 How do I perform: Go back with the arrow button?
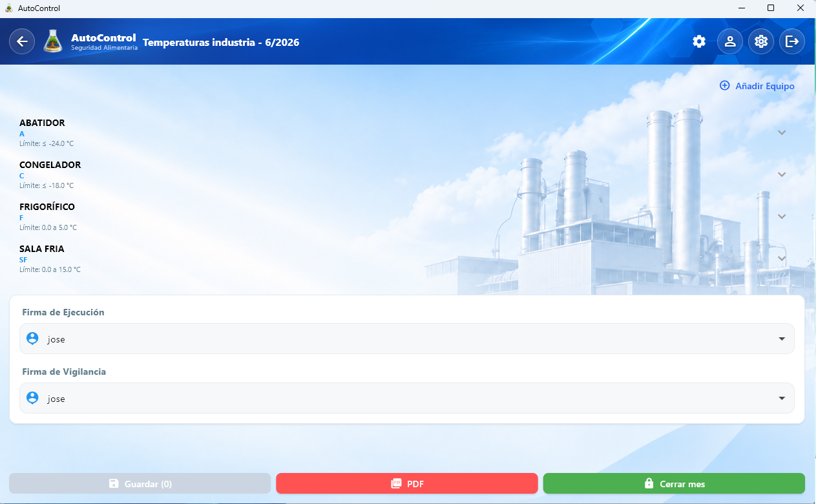(22, 41)
